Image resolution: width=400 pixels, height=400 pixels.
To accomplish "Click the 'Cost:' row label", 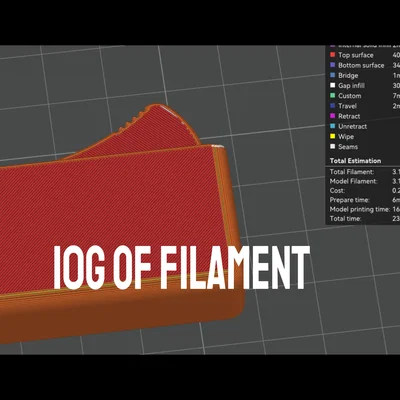I will coord(337,191).
